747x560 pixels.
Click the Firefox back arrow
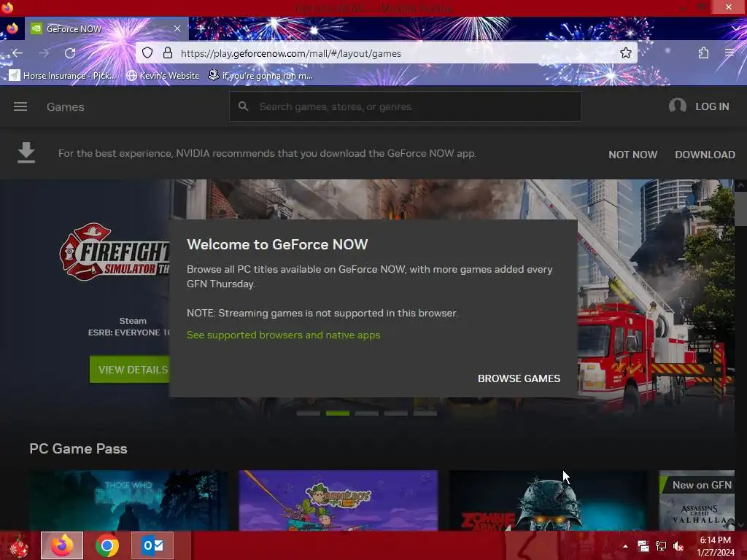[18, 52]
